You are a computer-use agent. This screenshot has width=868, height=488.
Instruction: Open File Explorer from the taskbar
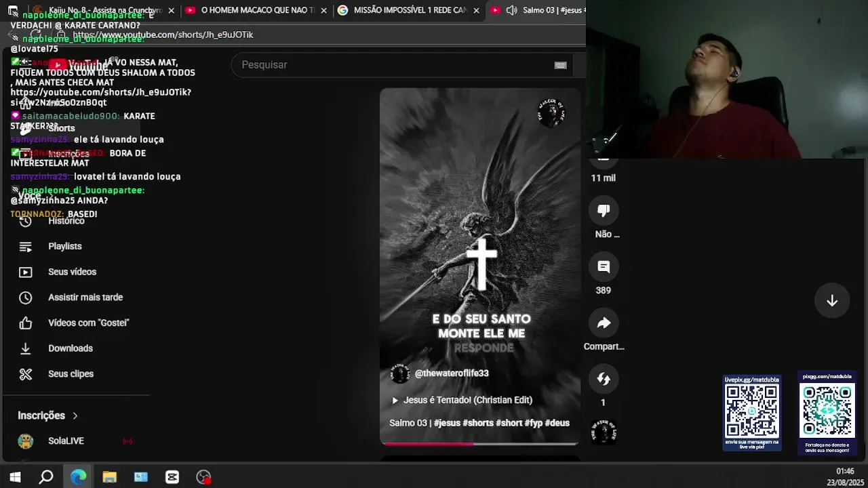109,477
